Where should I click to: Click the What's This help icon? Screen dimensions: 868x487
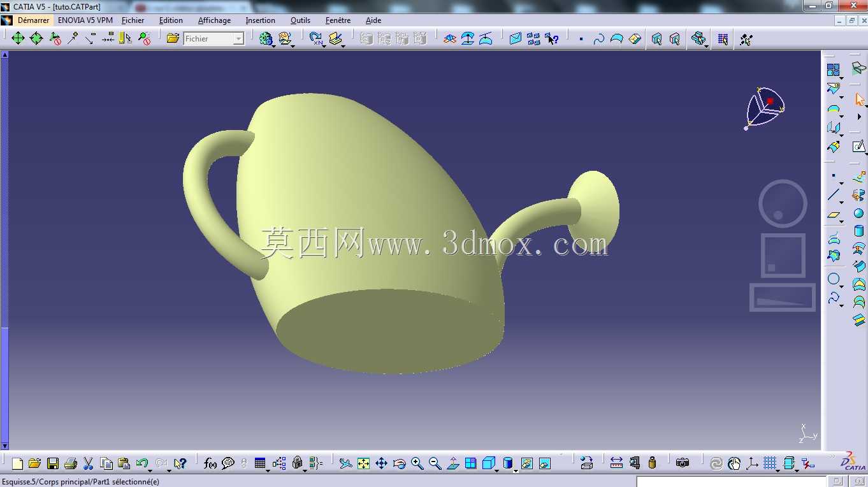point(180,463)
